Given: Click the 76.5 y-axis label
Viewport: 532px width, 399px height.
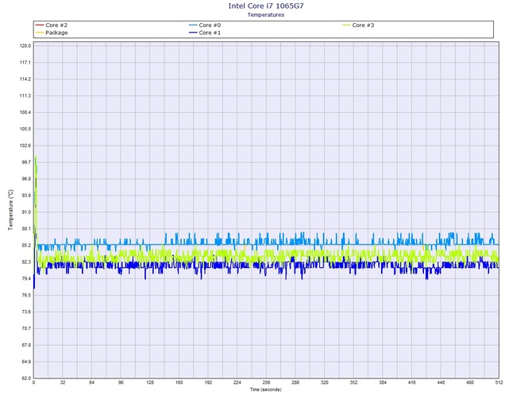Looking at the screenshot, I should (26, 296).
